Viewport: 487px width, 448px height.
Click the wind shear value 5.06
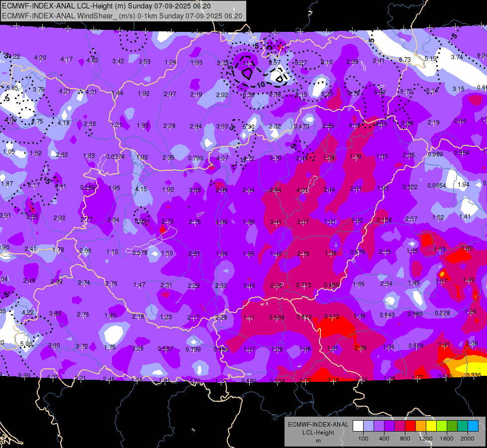click(26, 344)
